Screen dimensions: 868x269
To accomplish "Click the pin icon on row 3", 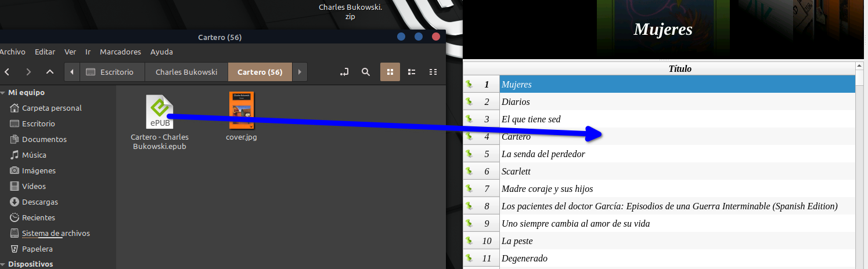I will [x=469, y=119].
